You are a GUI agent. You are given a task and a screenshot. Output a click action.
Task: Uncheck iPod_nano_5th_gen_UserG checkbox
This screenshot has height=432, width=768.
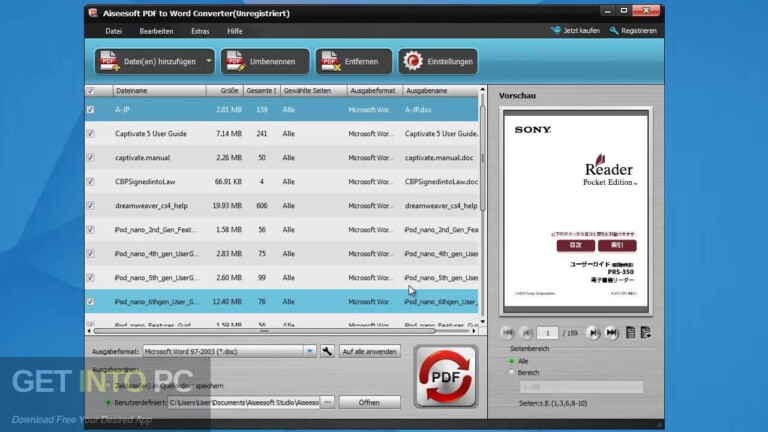pos(91,278)
